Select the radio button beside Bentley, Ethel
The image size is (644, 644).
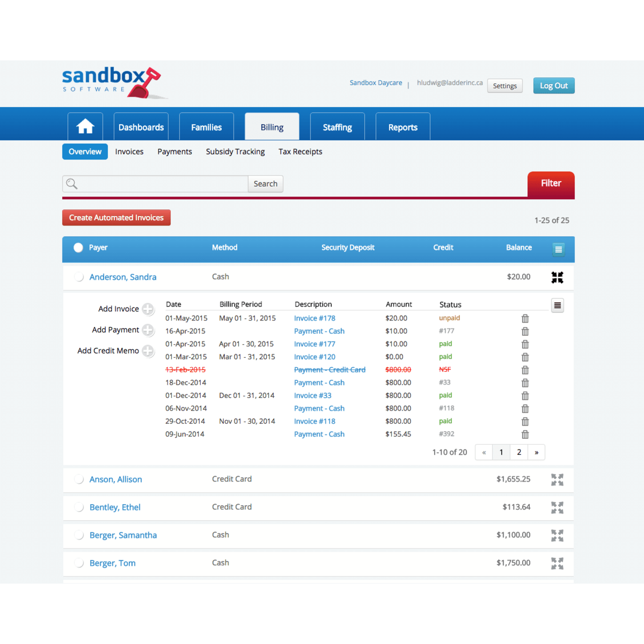[x=78, y=507]
